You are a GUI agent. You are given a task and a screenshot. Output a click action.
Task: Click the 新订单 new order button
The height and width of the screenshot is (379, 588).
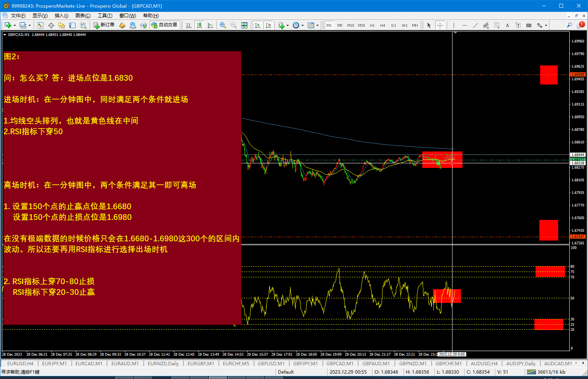tap(104, 25)
